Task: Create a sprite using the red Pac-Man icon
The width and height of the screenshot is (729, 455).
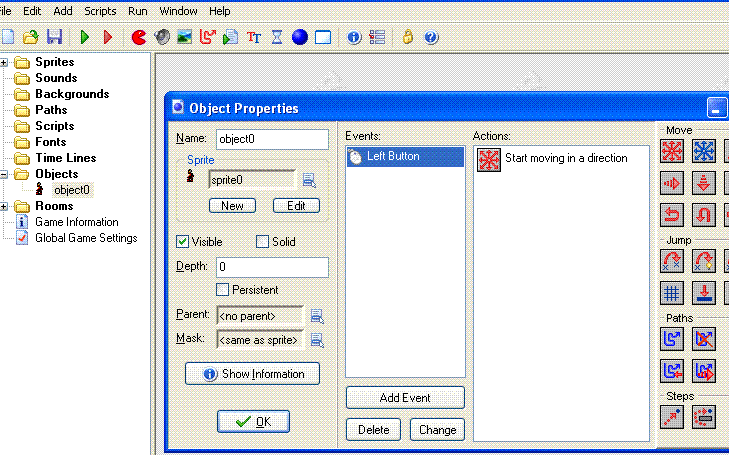Action: (x=139, y=37)
